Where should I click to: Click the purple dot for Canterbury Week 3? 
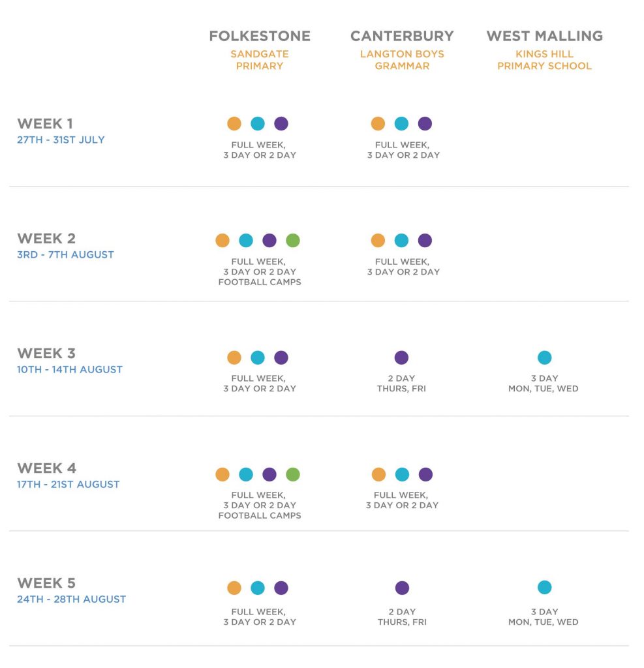click(x=401, y=357)
